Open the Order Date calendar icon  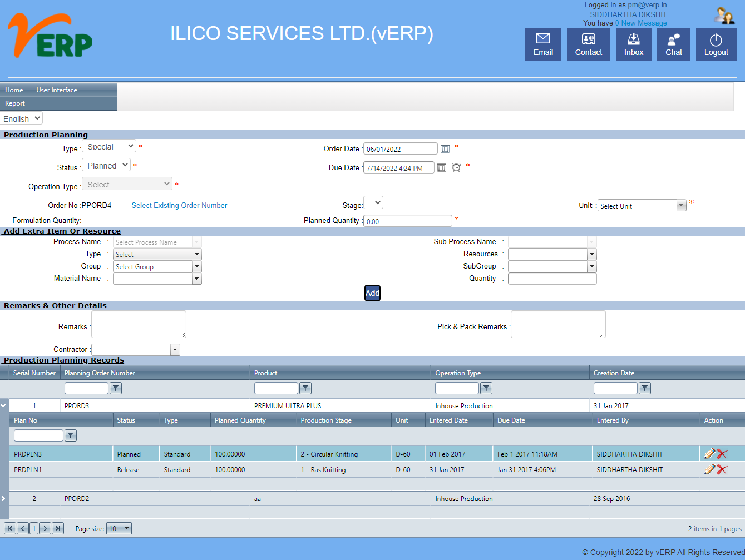(x=445, y=149)
